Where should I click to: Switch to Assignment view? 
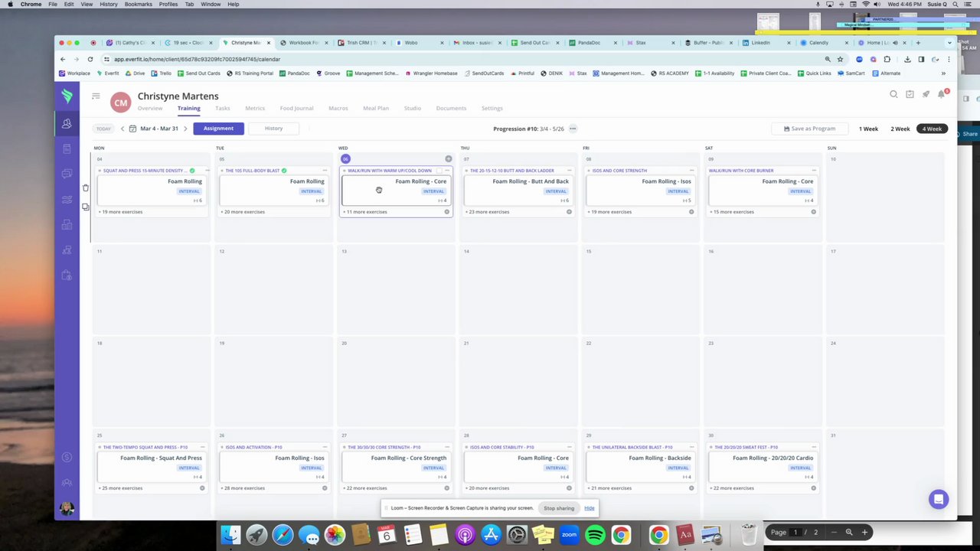point(218,129)
